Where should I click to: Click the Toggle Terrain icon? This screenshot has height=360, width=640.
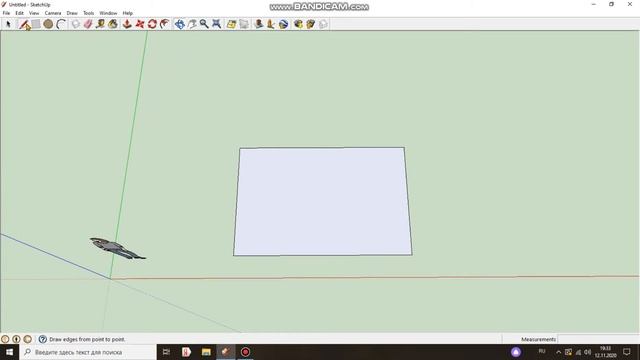(x=244, y=24)
